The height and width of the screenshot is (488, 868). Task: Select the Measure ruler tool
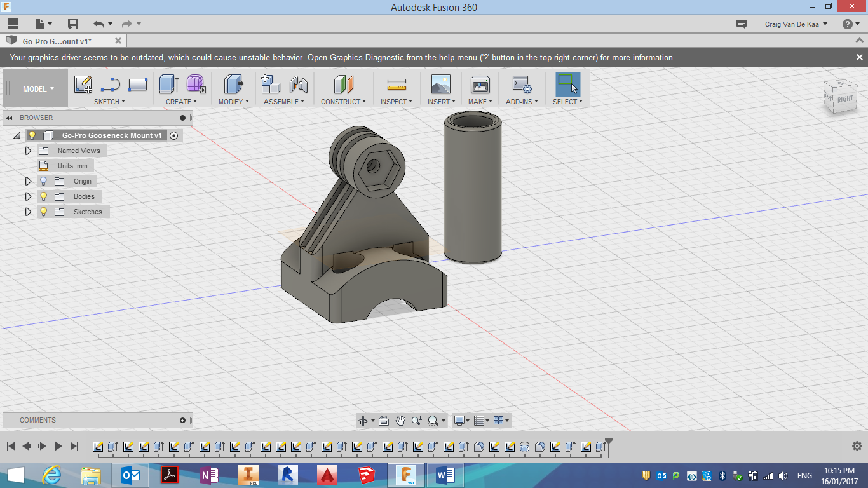coord(397,85)
